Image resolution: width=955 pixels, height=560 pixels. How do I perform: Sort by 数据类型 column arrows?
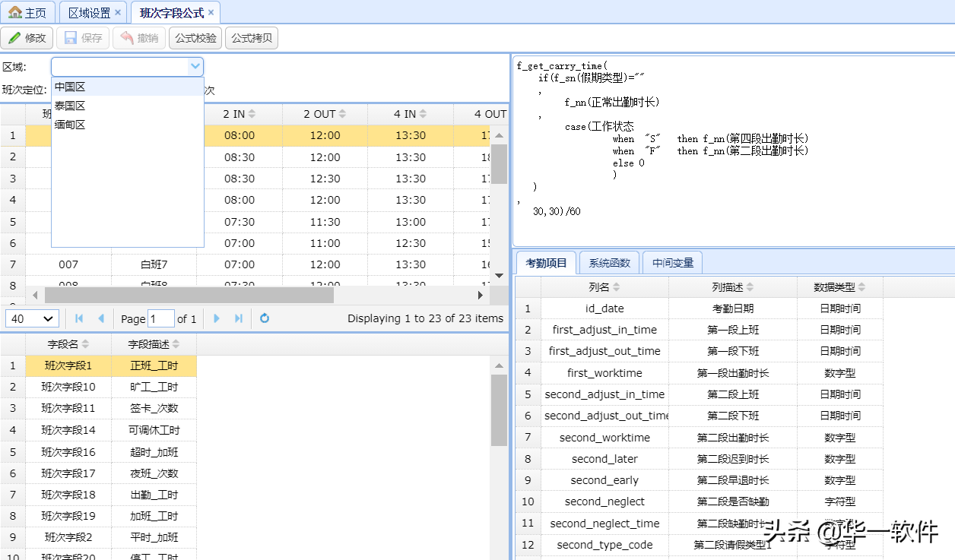[862, 287]
